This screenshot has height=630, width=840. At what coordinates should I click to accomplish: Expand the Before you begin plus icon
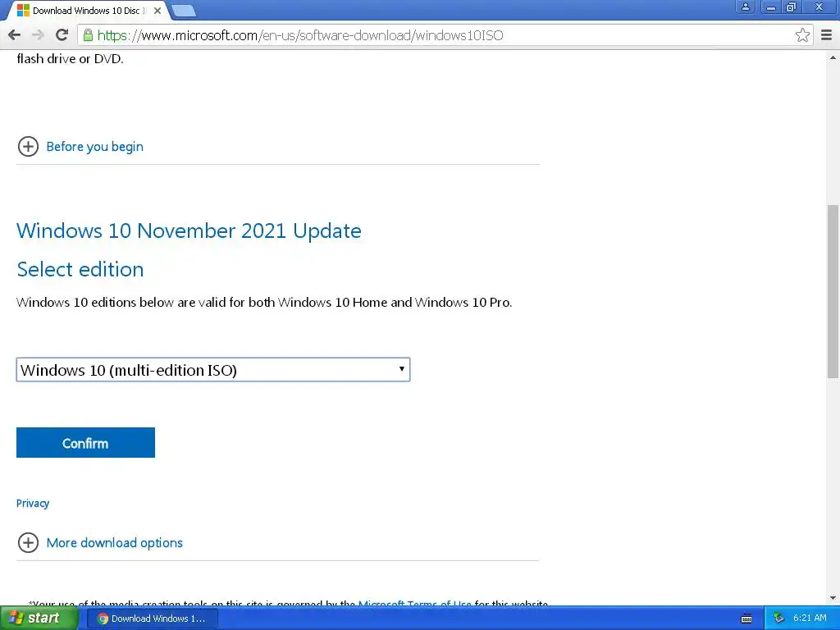[28, 146]
